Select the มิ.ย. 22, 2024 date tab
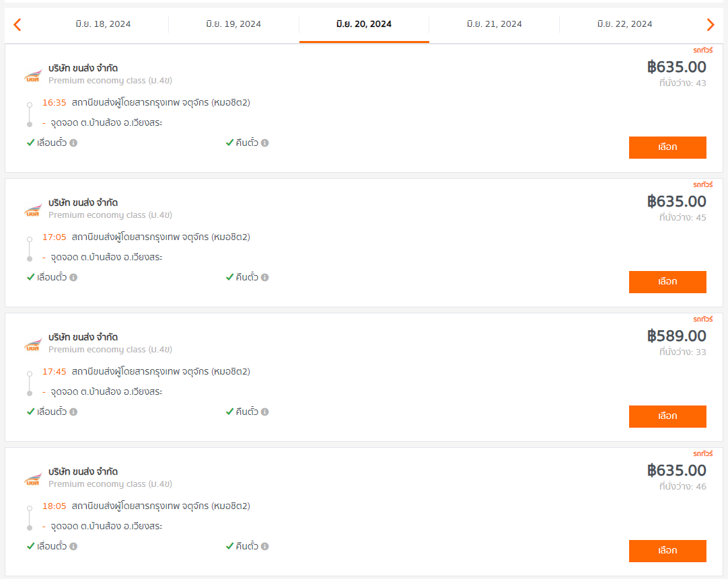This screenshot has height=579, width=728. coord(625,24)
